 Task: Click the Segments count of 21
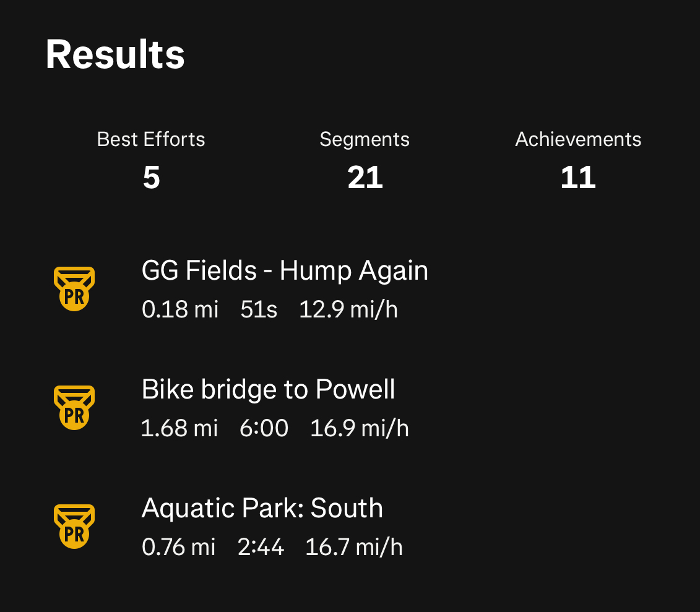click(365, 178)
